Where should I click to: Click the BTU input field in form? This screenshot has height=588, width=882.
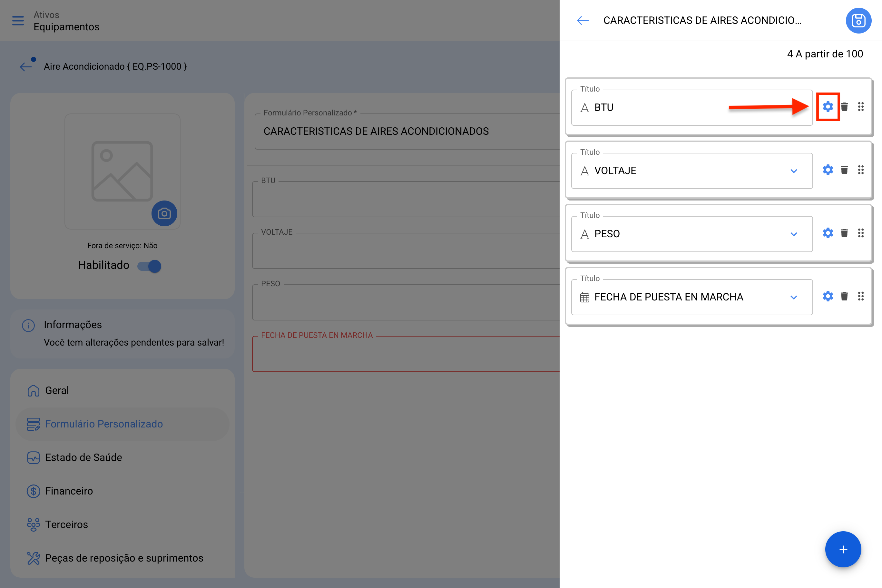pyautogui.click(x=406, y=199)
